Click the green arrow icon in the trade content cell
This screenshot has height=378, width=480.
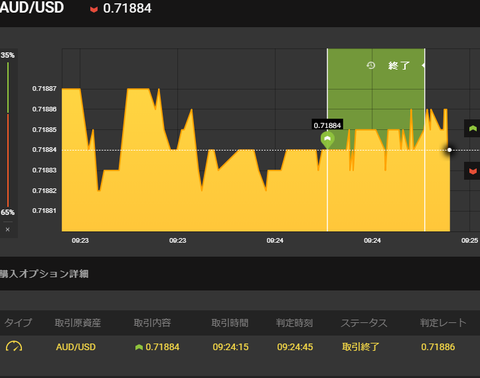point(139,347)
